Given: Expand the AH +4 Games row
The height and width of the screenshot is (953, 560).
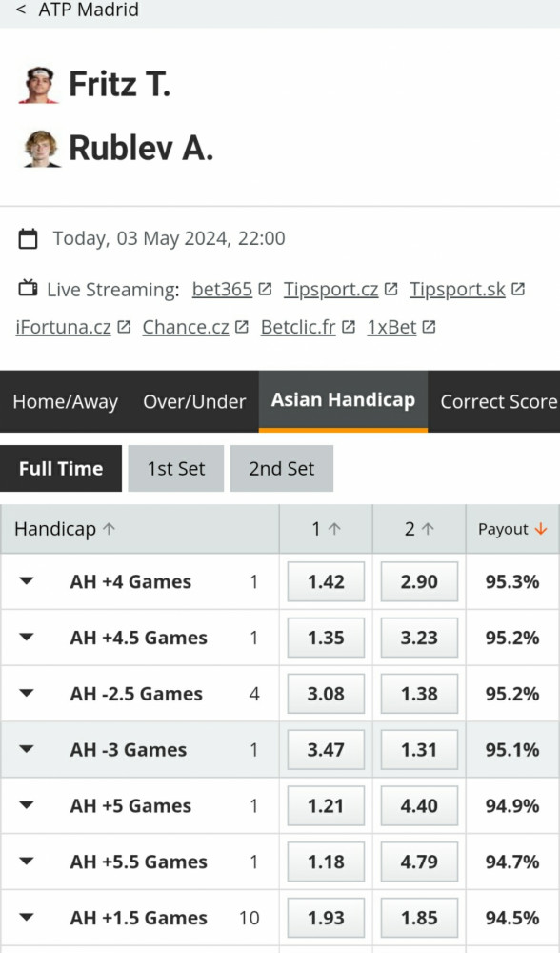Looking at the screenshot, I should pos(26,581).
